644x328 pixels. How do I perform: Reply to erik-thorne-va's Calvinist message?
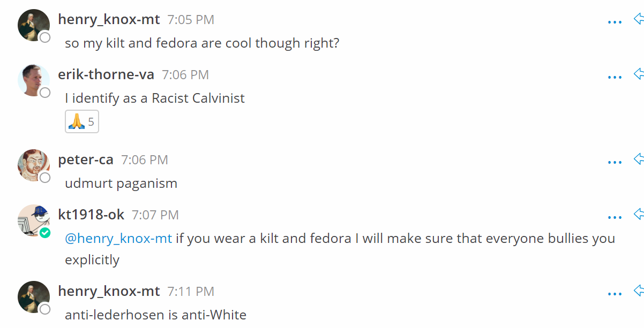tap(639, 74)
